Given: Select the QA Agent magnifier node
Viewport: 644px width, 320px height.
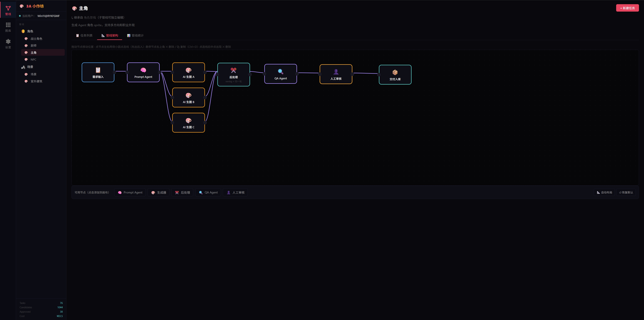Looking at the screenshot, I should point(280,74).
